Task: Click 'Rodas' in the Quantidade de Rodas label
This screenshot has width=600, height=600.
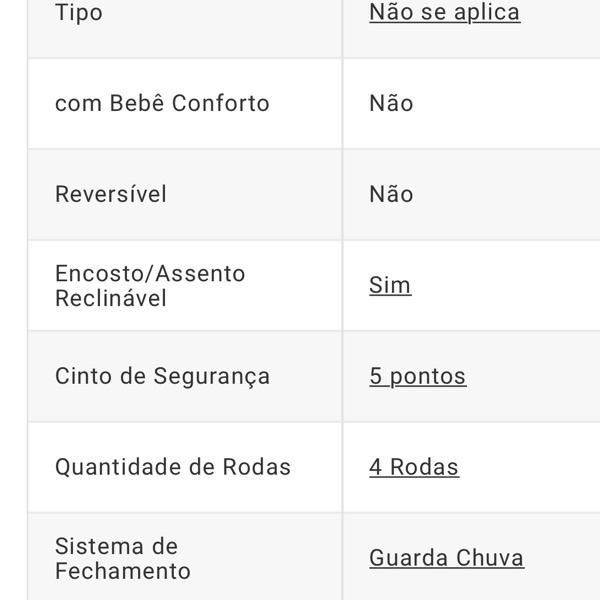Action: 258,467
